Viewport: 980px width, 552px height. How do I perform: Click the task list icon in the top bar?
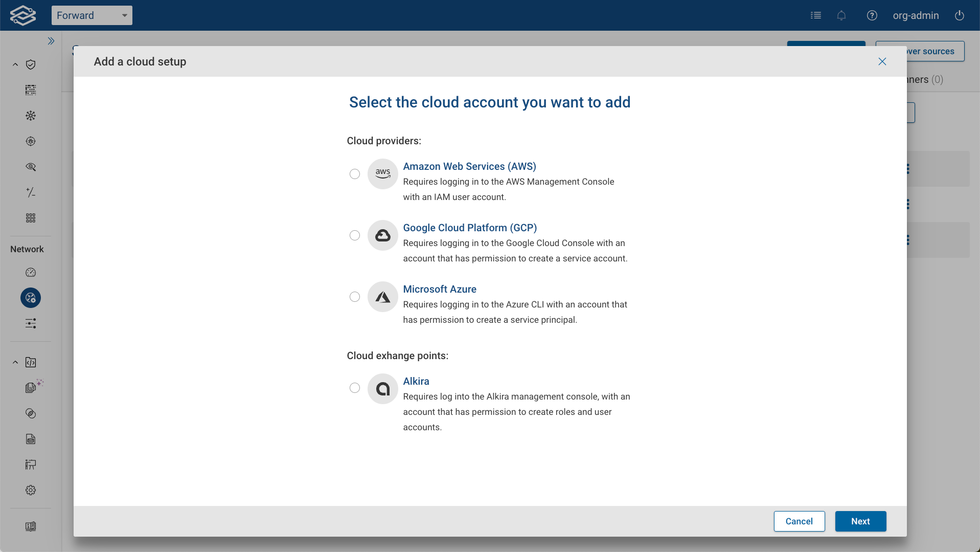tap(816, 15)
